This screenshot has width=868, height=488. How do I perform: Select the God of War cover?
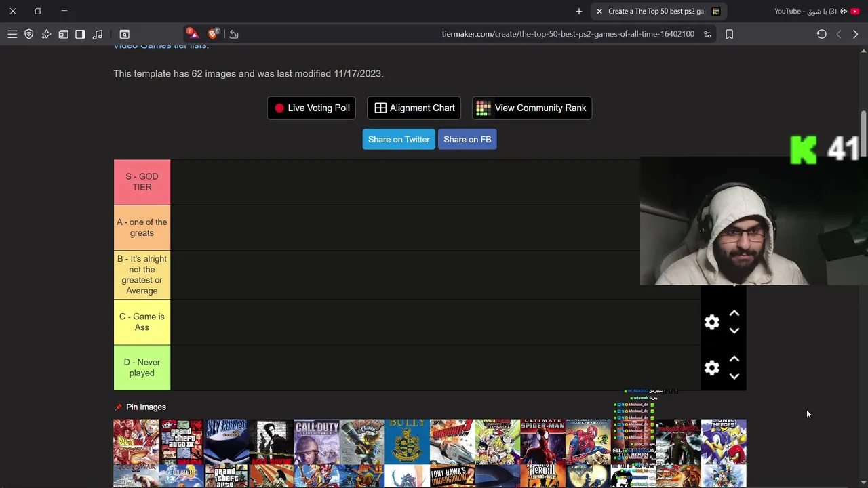click(x=136, y=476)
